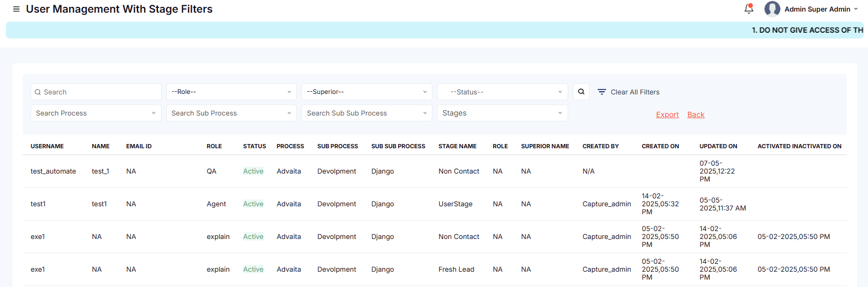Expand the Admin Super Admin menu

click(821, 9)
